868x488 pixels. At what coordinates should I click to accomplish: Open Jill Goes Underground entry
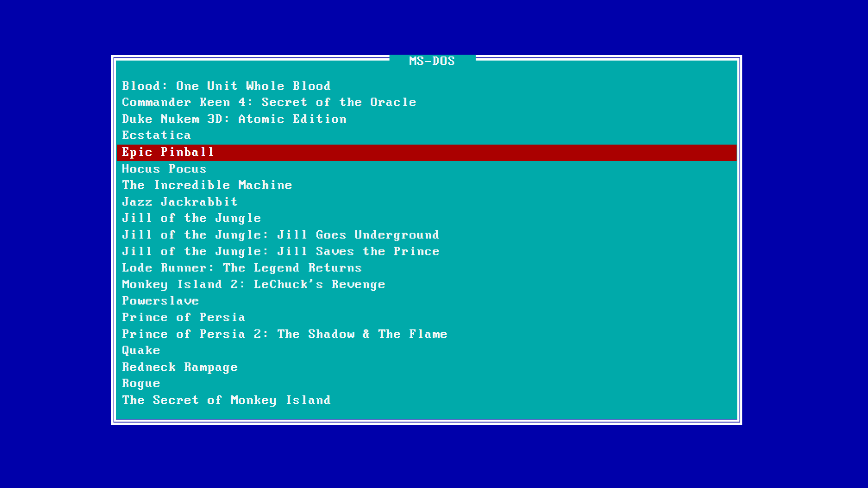[x=280, y=235]
